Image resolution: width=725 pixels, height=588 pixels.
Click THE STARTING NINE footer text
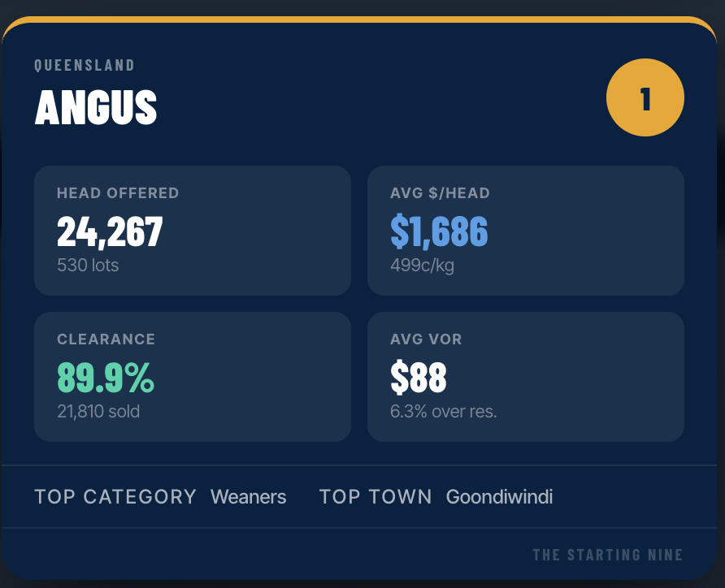click(608, 556)
